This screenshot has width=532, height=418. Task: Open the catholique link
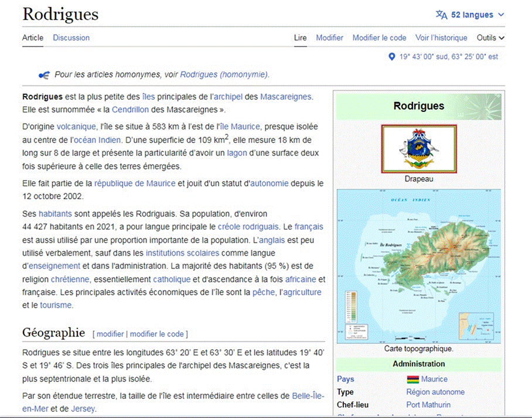(172, 279)
